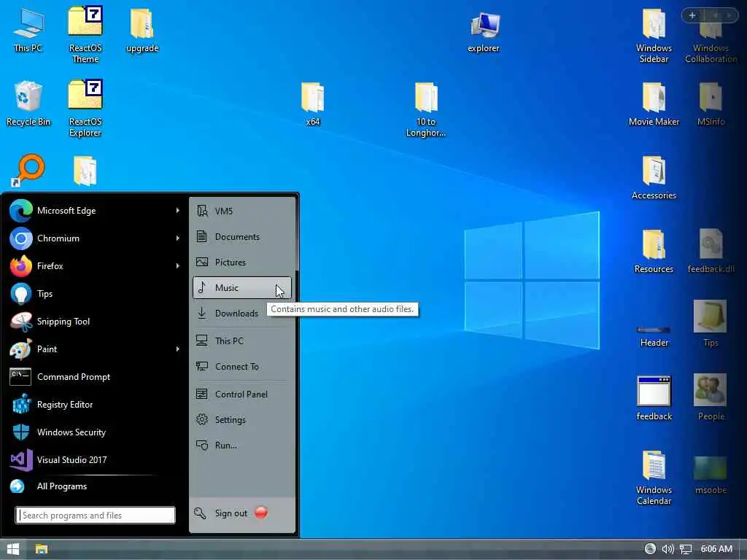Open Settings from the Start menu

tap(242, 419)
